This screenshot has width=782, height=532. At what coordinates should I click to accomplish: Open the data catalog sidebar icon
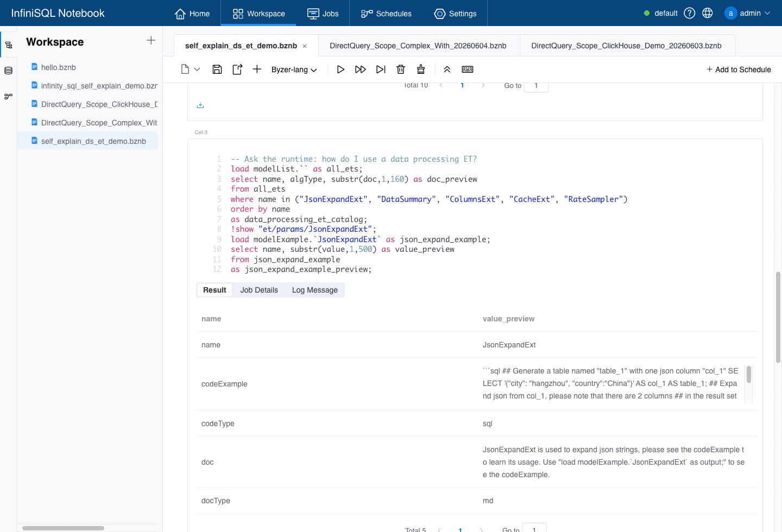click(9, 71)
